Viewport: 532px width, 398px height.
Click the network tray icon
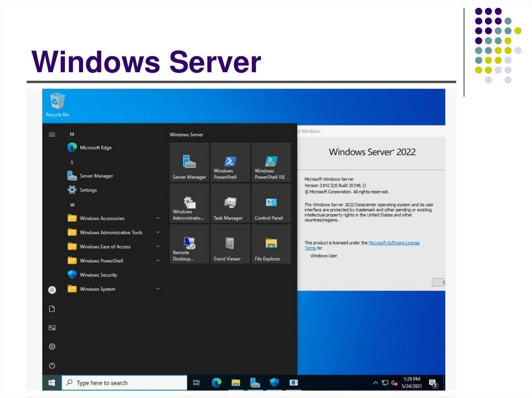coord(385,383)
